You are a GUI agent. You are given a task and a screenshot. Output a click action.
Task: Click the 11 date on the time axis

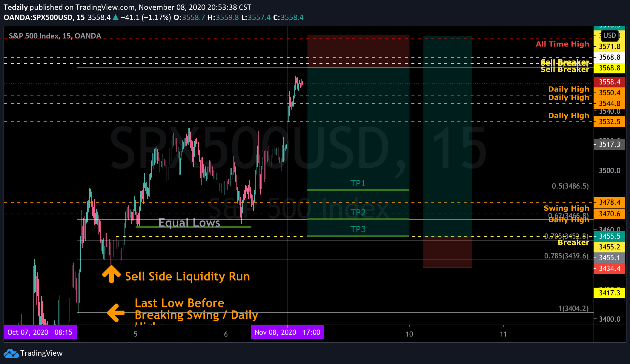503,334
